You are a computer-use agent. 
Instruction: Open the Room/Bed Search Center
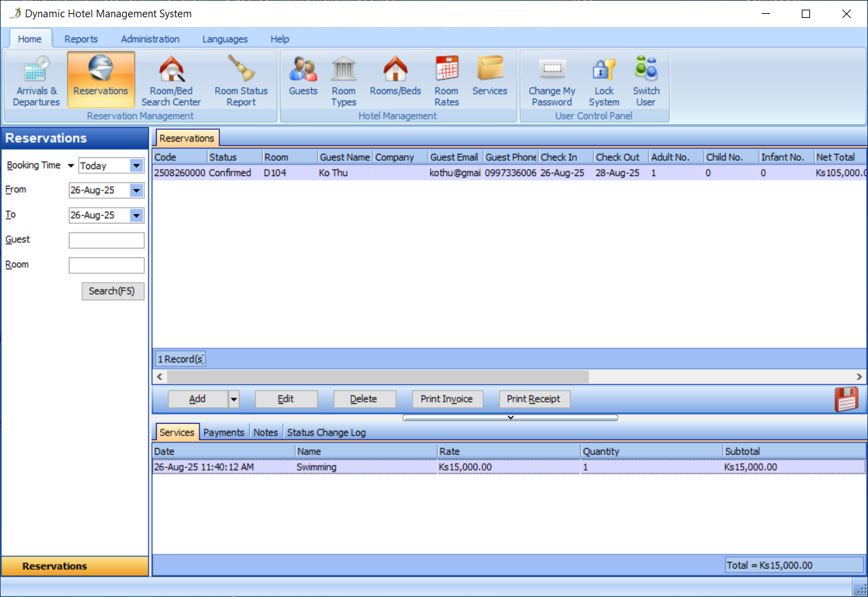[x=170, y=79]
